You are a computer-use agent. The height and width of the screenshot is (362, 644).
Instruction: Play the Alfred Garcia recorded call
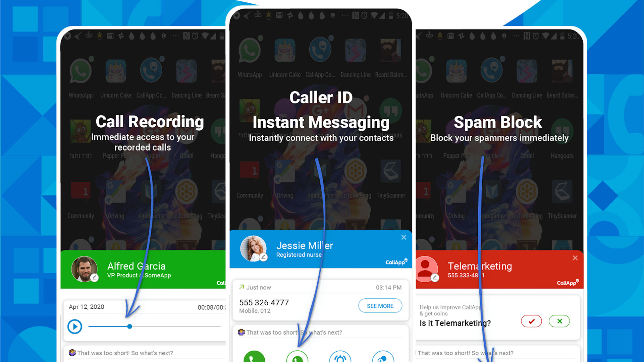pos(74,326)
